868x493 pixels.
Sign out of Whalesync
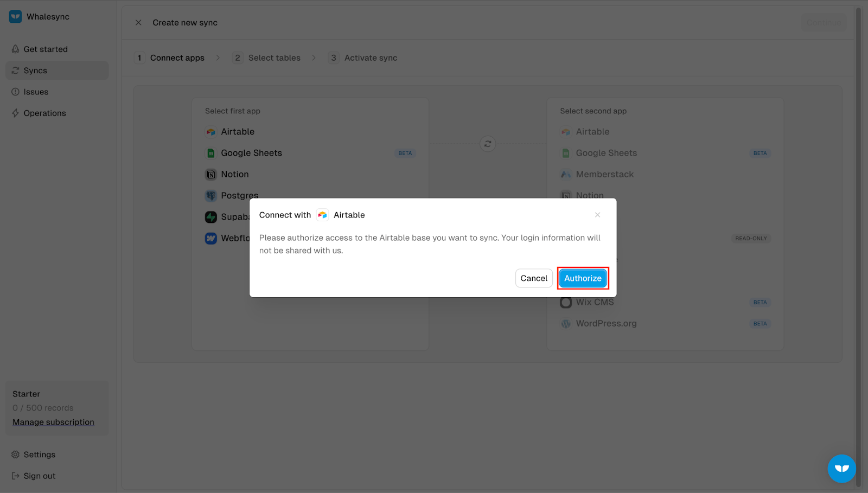click(x=57, y=476)
